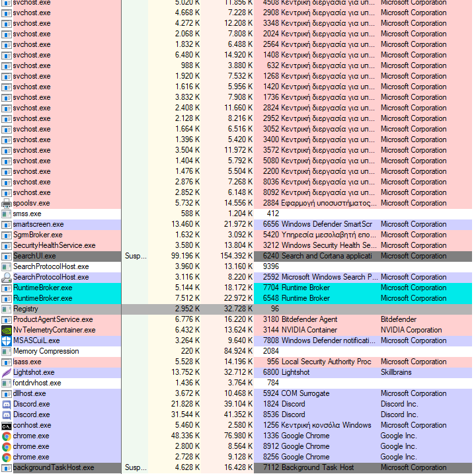The width and height of the screenshot is (476, 474).
Task: Click the smss.exe process icon
Action: coord(7,214)
